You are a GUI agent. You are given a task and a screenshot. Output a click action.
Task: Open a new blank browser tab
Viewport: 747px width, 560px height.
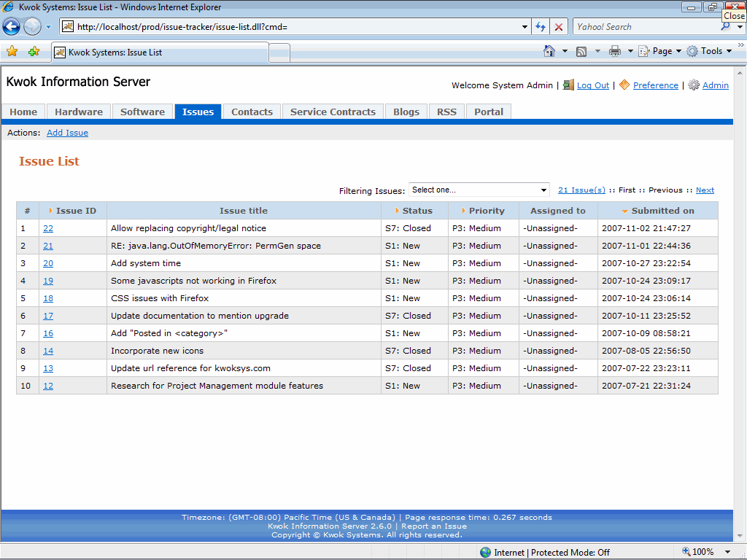coord(279,52)
